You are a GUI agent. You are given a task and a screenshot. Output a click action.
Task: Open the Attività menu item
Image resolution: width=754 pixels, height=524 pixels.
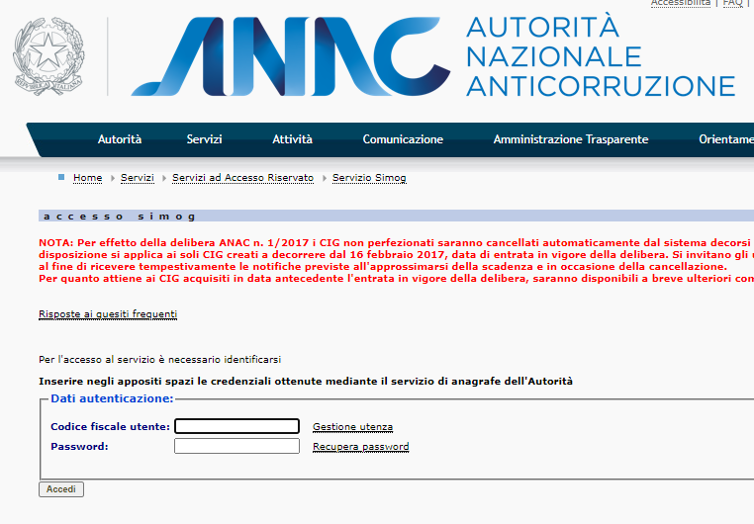pos(292,140)
